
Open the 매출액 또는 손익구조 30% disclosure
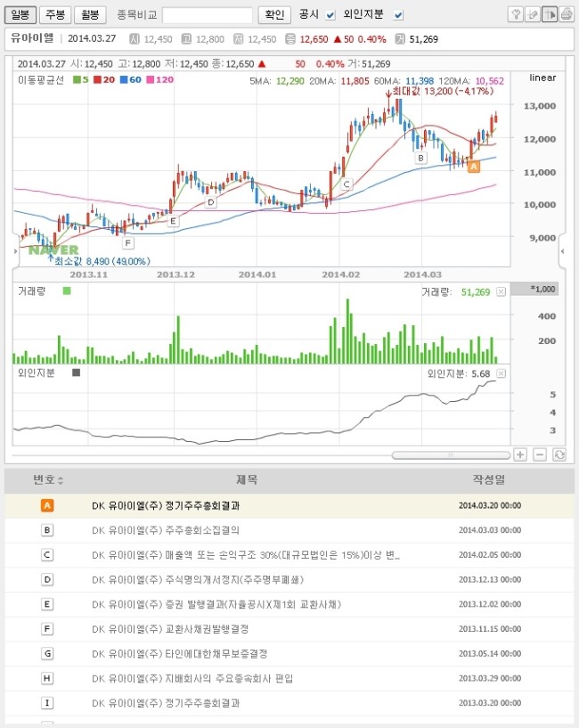[246, 555]
